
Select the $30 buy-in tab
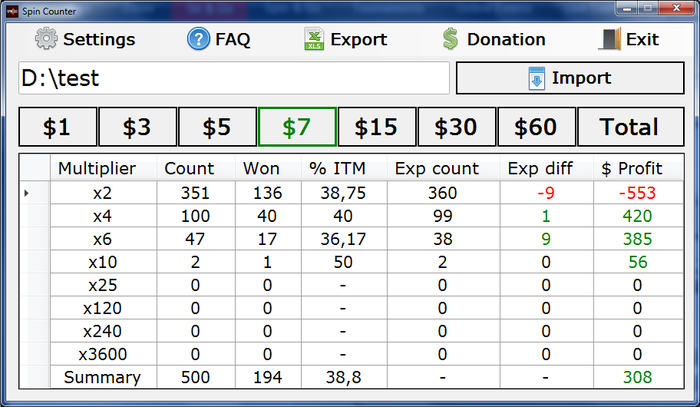(457, 127)
